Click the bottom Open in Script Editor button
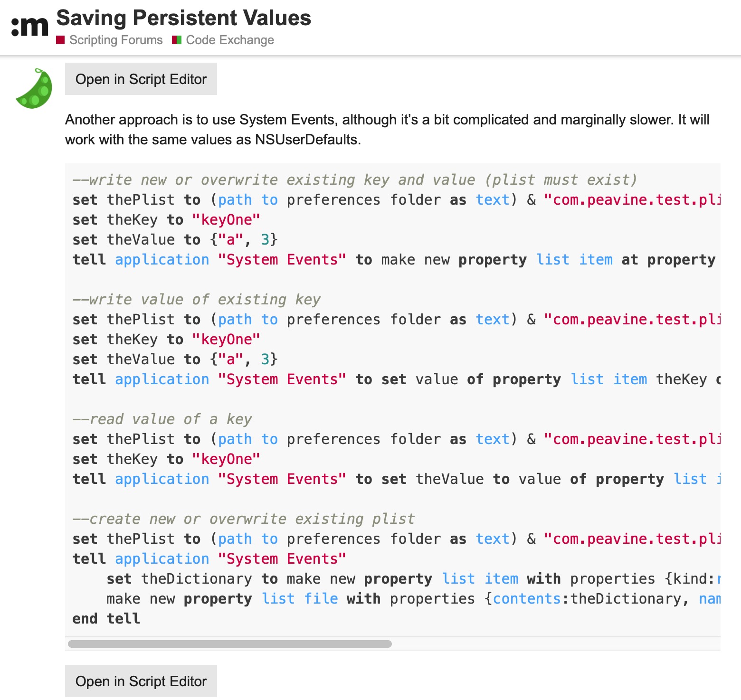Viewport: 741px width, 700px height. pyautogui.click(x=141, y=681)
